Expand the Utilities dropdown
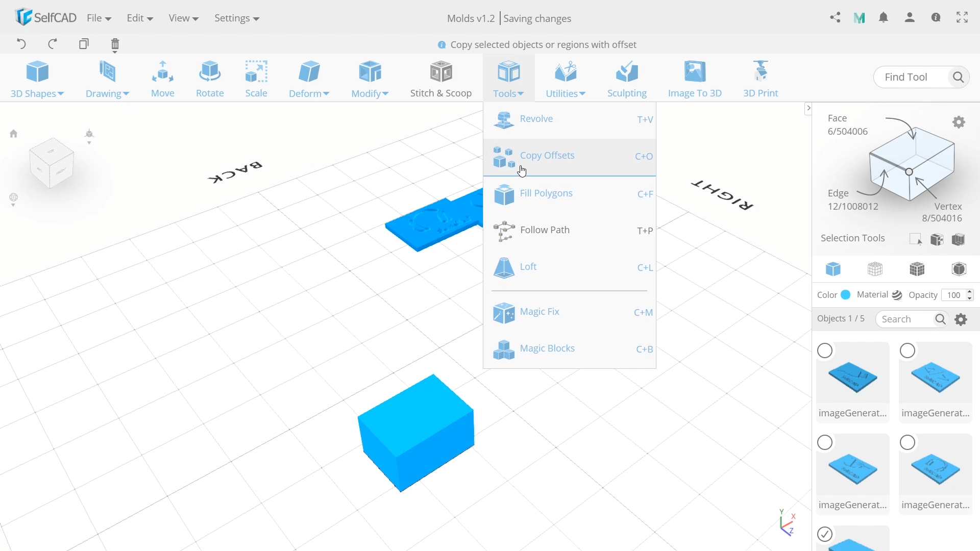This screenshot has width=980, height=551. click(566, 79)
